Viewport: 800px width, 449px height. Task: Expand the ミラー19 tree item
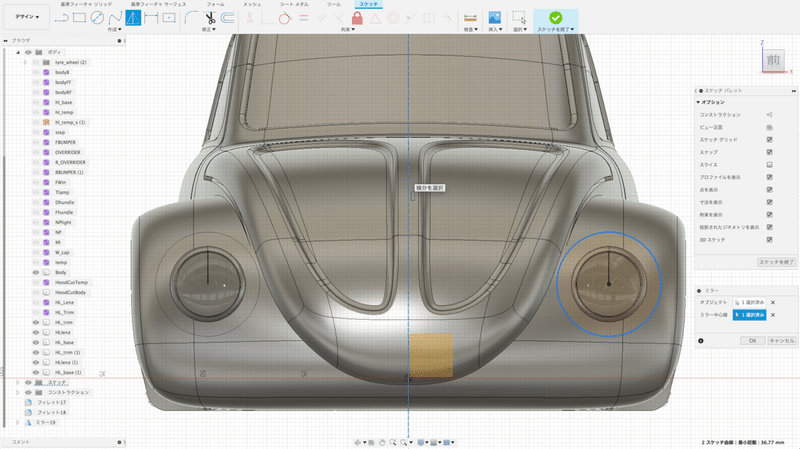[x=18, y=422]
